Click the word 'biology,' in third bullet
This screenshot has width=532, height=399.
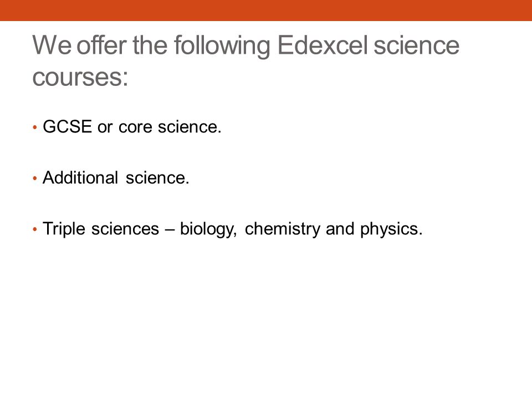point(208,229)
